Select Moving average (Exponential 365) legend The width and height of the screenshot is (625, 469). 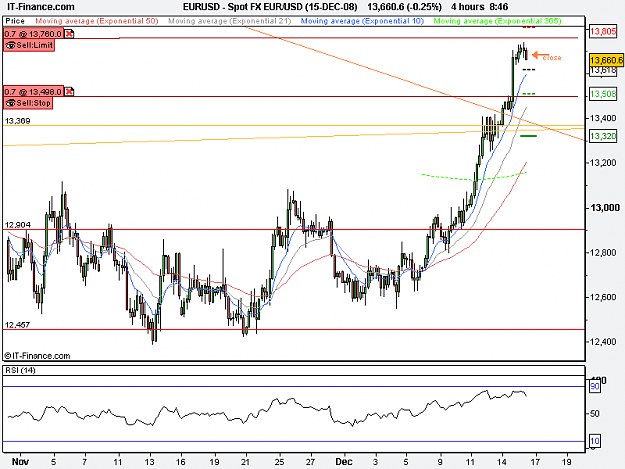point(497,21)
